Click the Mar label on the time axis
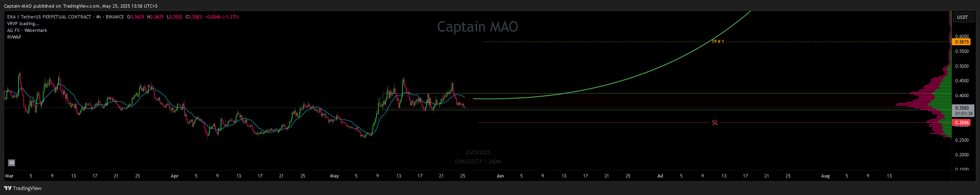Viewport: 980px width, 195px height. click(9, 176)
